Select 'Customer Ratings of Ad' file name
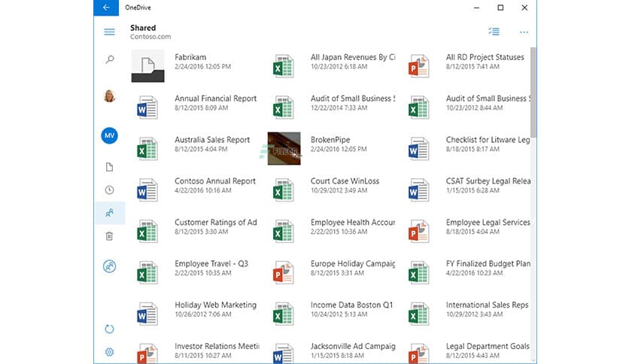Image resolution: width=629 pixels, height=364 pixels. (x=216, y=223)
